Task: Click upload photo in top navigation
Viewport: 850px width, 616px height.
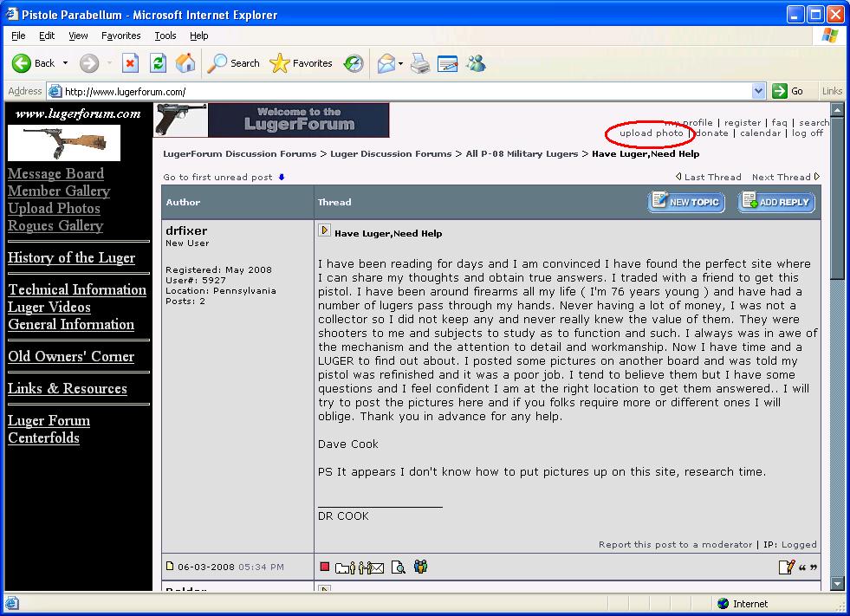Action: (651, 133)
